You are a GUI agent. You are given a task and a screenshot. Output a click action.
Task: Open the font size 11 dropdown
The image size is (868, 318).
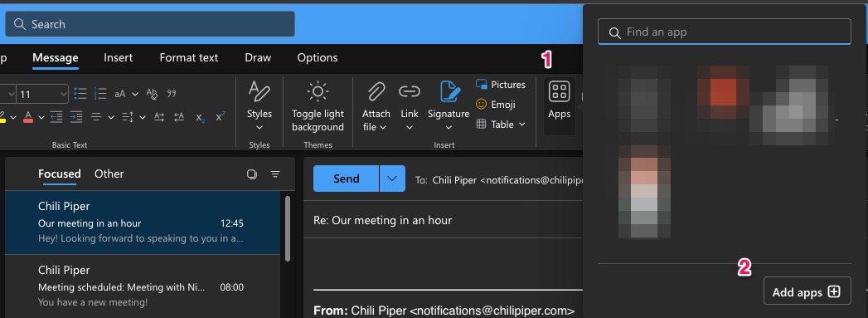(x=42, y=94)
